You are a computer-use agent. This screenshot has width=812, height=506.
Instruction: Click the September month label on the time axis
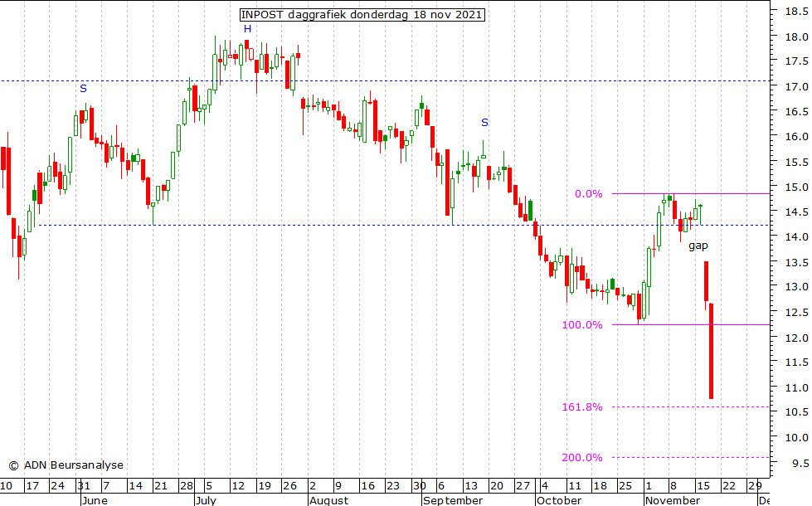point(453,500)
